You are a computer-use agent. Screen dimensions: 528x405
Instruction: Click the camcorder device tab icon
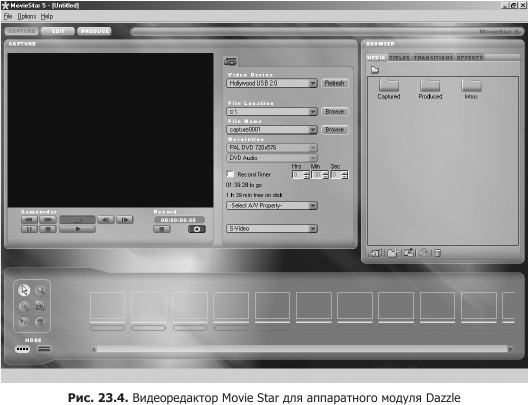pos(231,62)
